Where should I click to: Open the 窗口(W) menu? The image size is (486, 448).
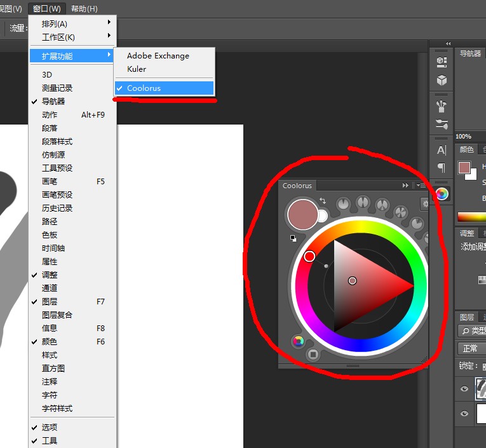tap(47, 9)
